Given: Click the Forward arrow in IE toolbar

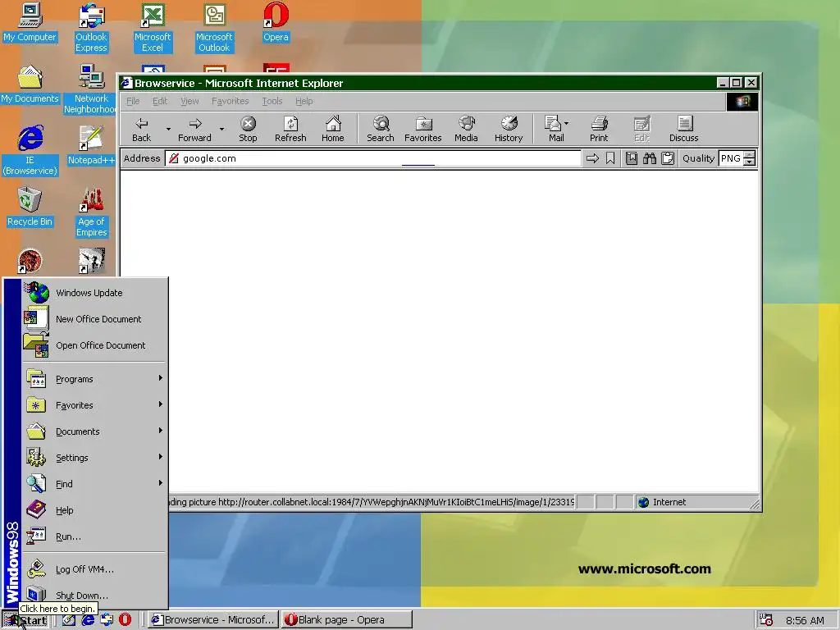Looking at the screenshot, I should click(x=194, y=129).
